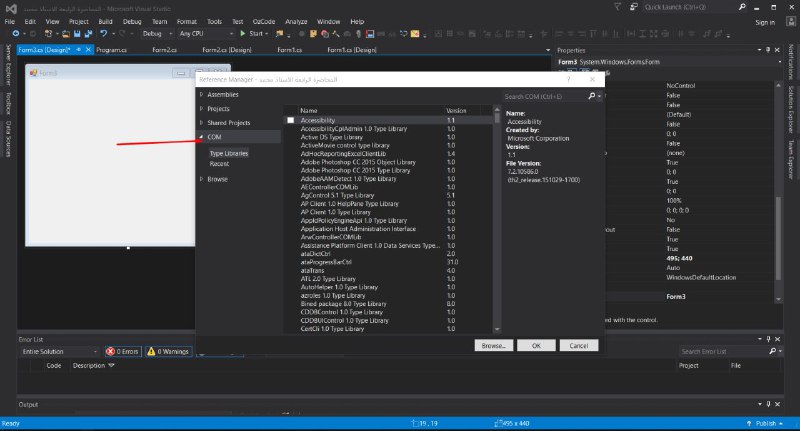800x431 pixels.
Task: Click the pin icon of Output panel
Action: [x=768, y=404]
